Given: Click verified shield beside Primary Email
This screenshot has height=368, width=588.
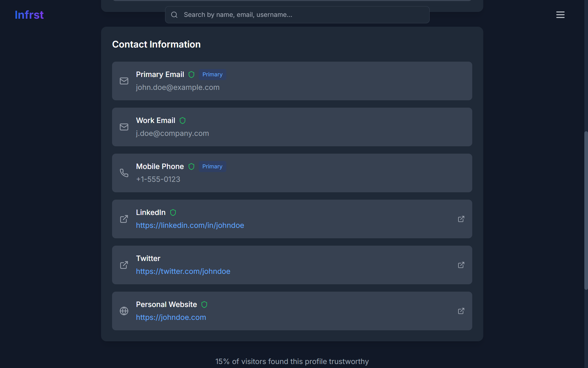Looking at the screenshot, I should coord(191,75).
